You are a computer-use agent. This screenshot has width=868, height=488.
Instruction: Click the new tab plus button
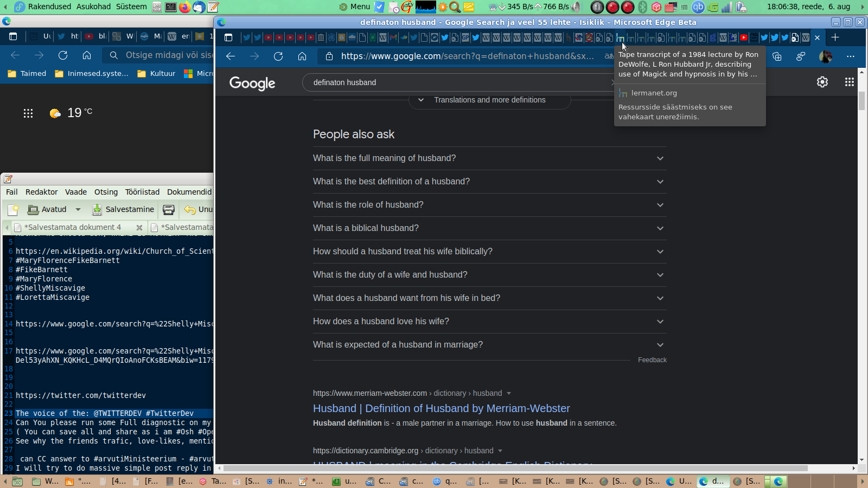click(x=835, y=37)
